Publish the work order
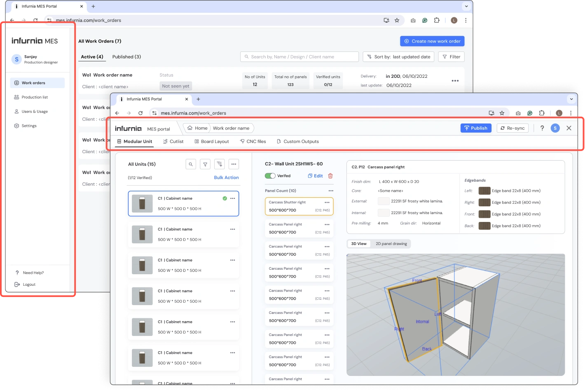Image resolution: width=585 pixels, height=392 pixels. point(476,128)
